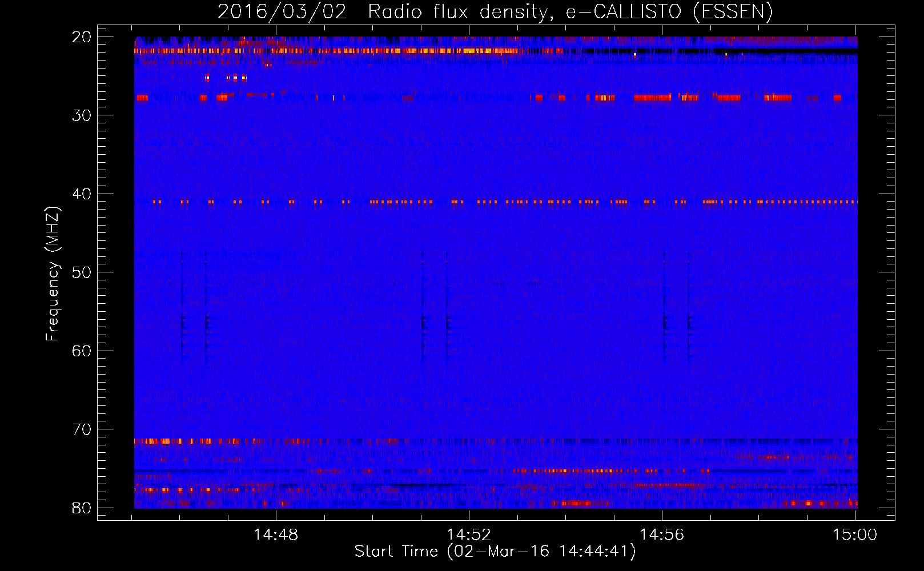This screenshot has height=571, width=924.
Task: Click the "Start Time (02-Mar-16 14:44:41)" label
Action: pyautogui.click(x=495, y=552)
